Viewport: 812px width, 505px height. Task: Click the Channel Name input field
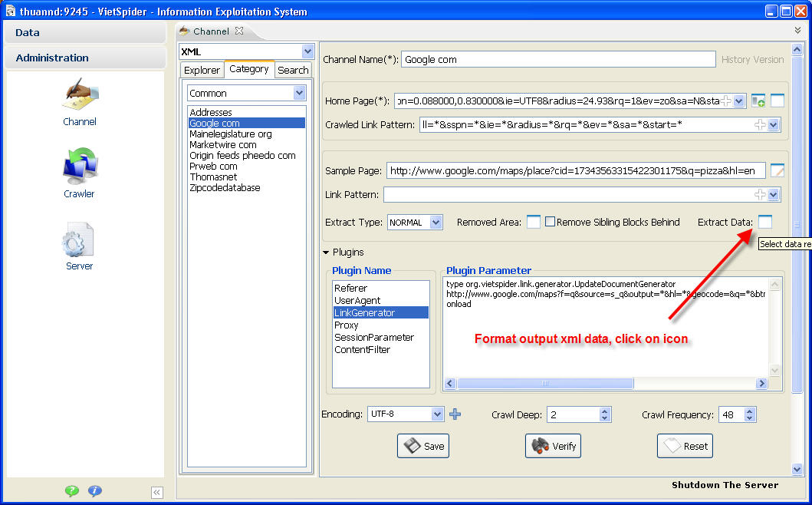(557, 59)
